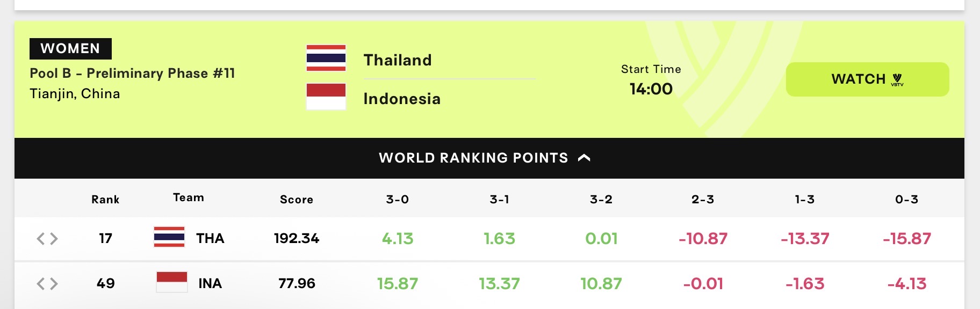Open the Watch button for Thailand–Indonesia
This screenshot has height=309, width=980.
click(x=867, y=79)
